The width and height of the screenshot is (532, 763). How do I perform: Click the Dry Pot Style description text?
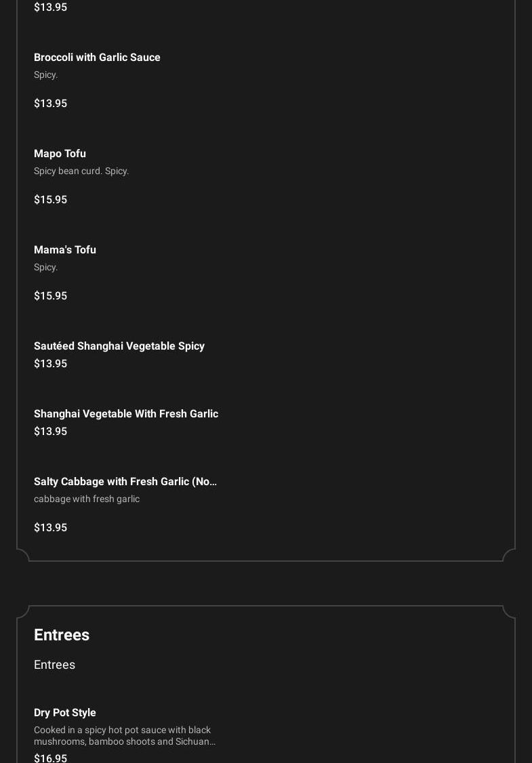(125, 736)
